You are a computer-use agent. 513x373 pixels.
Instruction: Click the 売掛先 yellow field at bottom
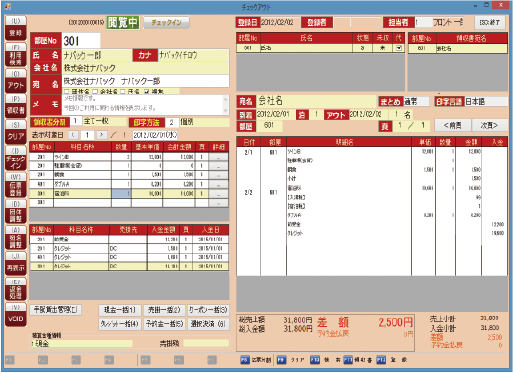click(206, 343)
